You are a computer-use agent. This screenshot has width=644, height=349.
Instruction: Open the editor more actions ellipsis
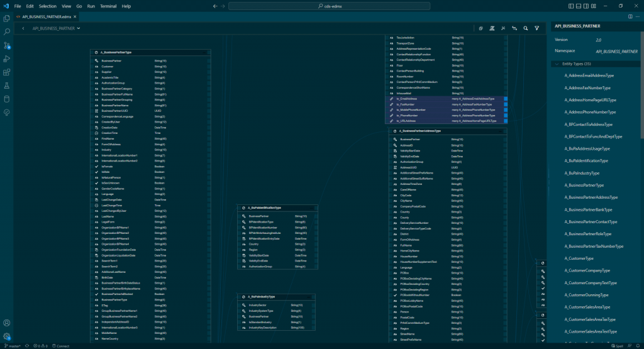[638, 17]
